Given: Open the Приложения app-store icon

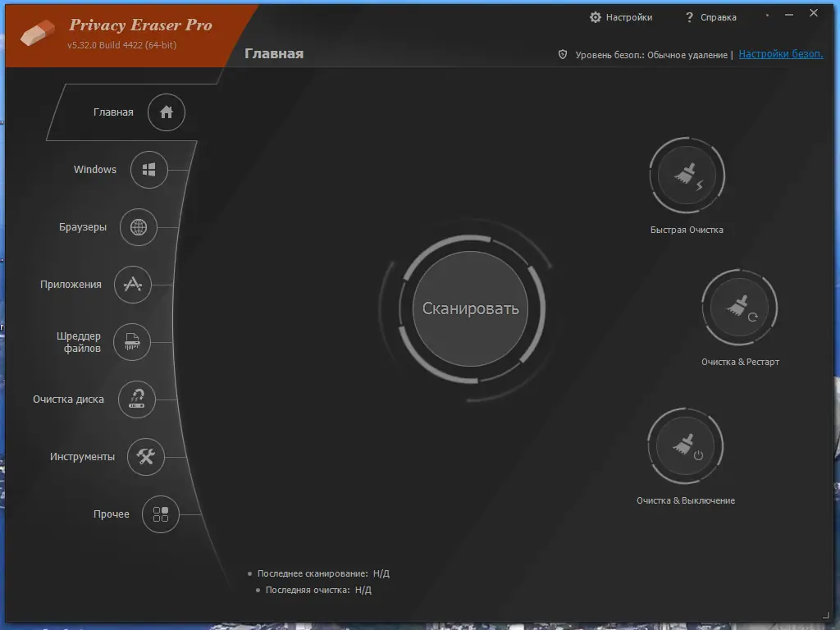Looking at the screenshot, I should click(132, 285).
